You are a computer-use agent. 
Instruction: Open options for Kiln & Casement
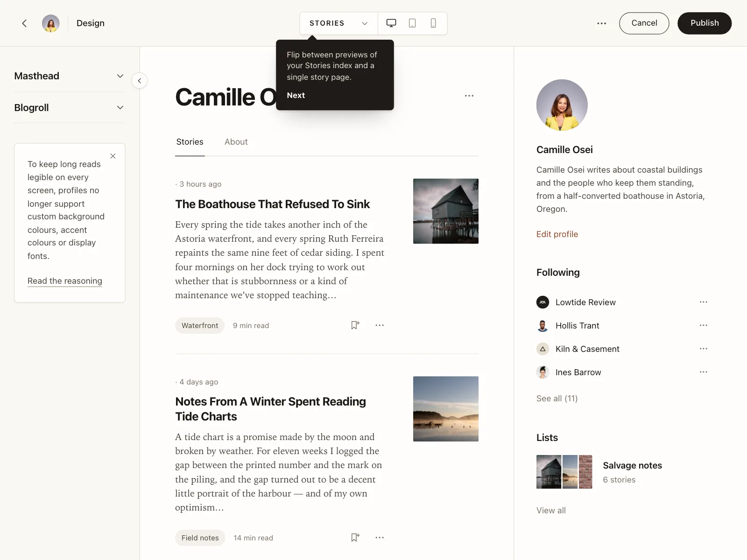[x=704, y=349]
